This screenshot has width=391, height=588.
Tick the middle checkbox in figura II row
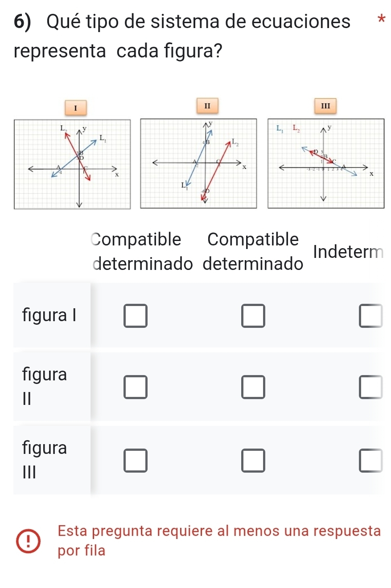coord(253,387)
